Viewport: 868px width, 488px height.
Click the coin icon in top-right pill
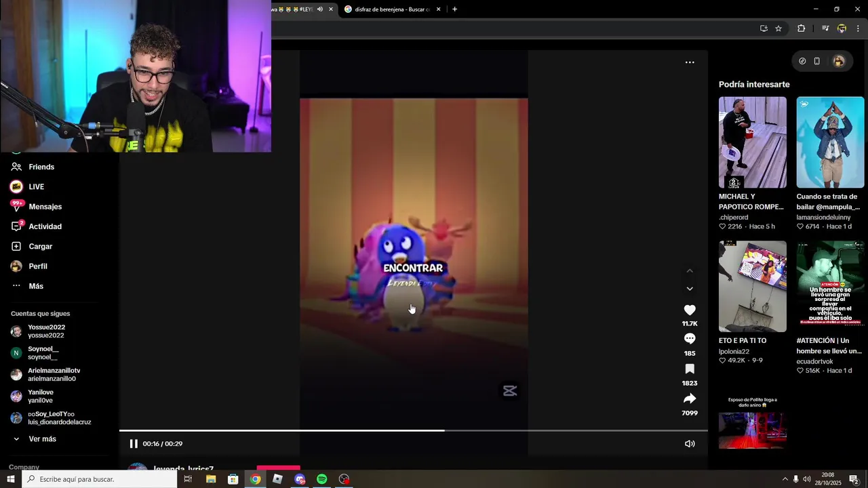coord(802,61)
